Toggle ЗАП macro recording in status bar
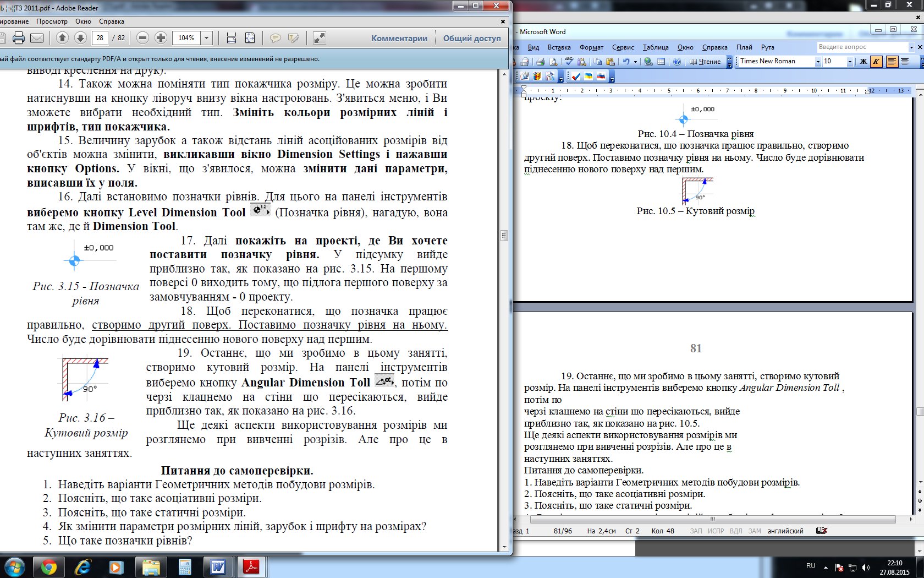The height and width of the screenshot is (578, 924). click(x=696, y=531)
